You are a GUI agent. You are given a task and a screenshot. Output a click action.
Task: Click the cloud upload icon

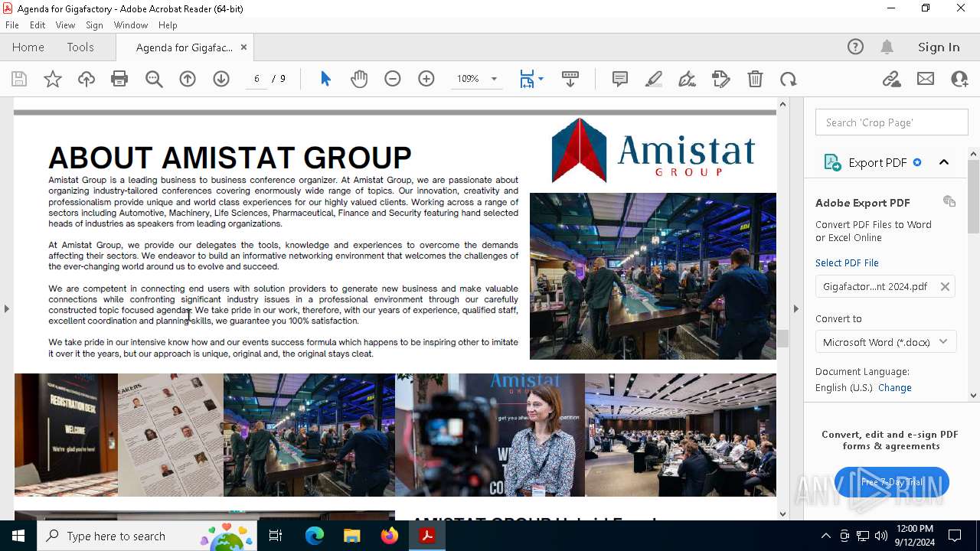(87, 79)
